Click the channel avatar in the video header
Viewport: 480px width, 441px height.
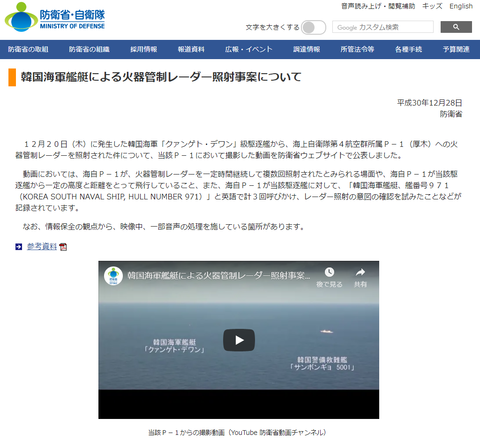tap(113, 276)
